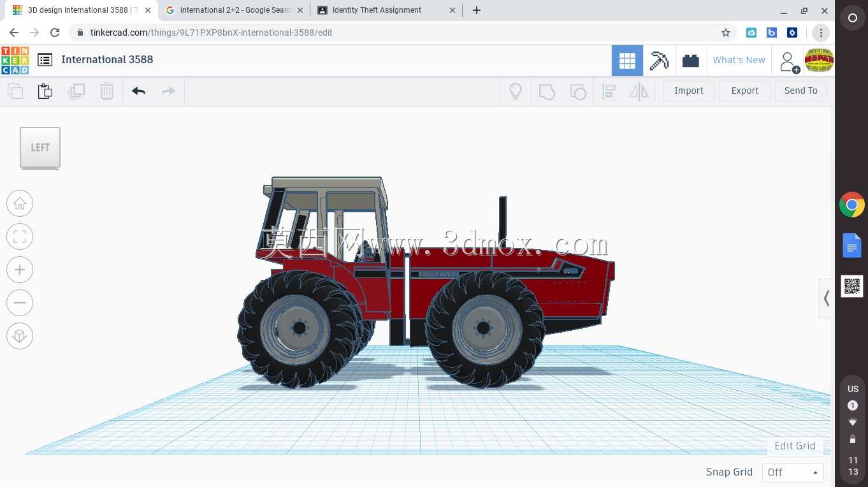Switch to orthographic view cube icon
This screenshot has height=487, width=868.
pyautogui.click(x=20, y=336)
